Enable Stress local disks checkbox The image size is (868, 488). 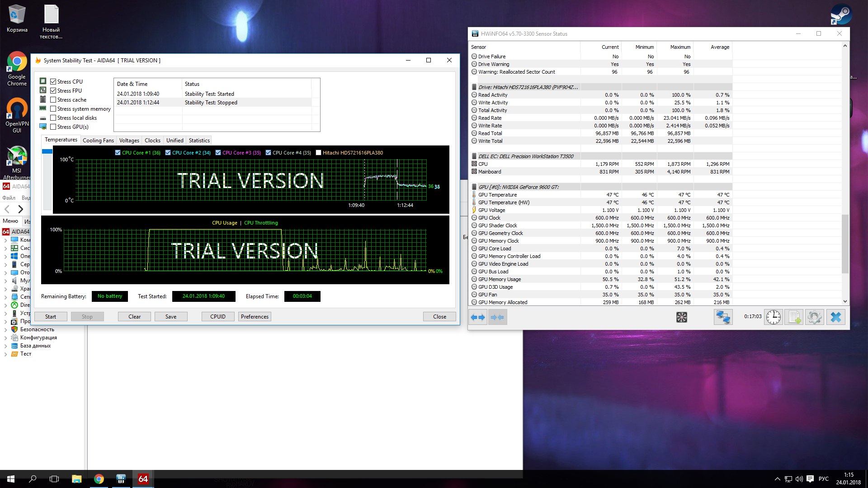click(53, 118)
